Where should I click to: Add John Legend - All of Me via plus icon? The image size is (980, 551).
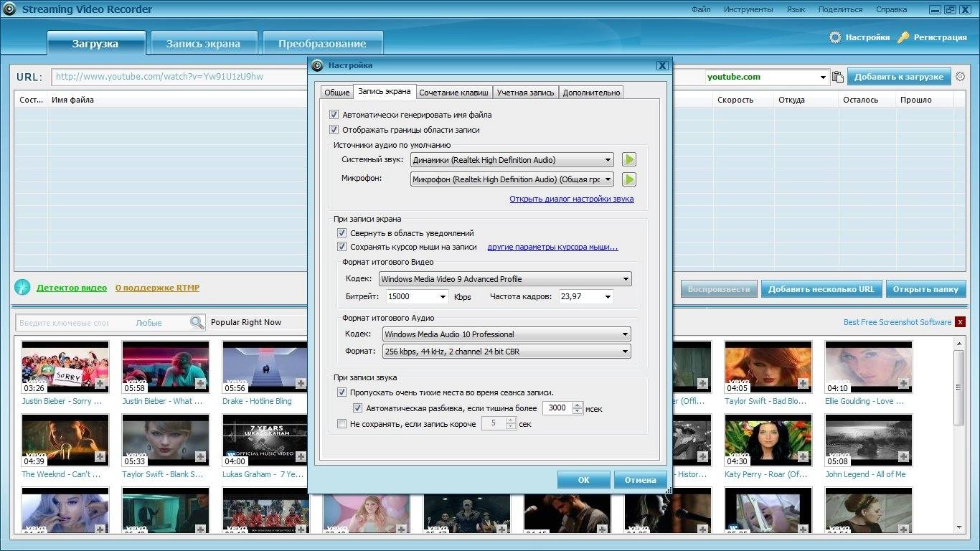(903, 457)
